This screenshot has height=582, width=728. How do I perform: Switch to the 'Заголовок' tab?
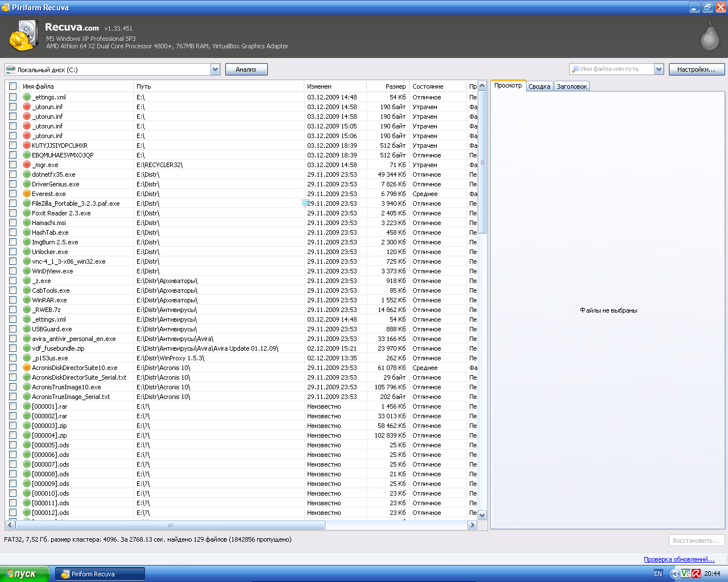pos(572,86)
